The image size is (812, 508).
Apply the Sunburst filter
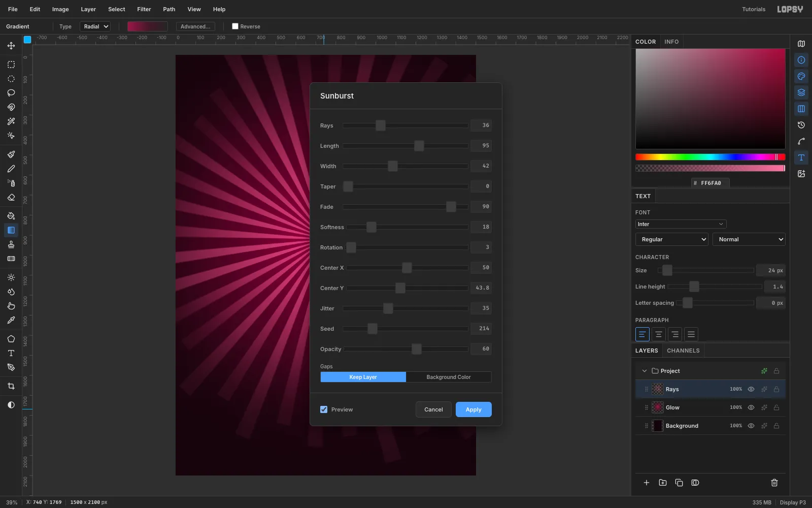tap(473, 409)
